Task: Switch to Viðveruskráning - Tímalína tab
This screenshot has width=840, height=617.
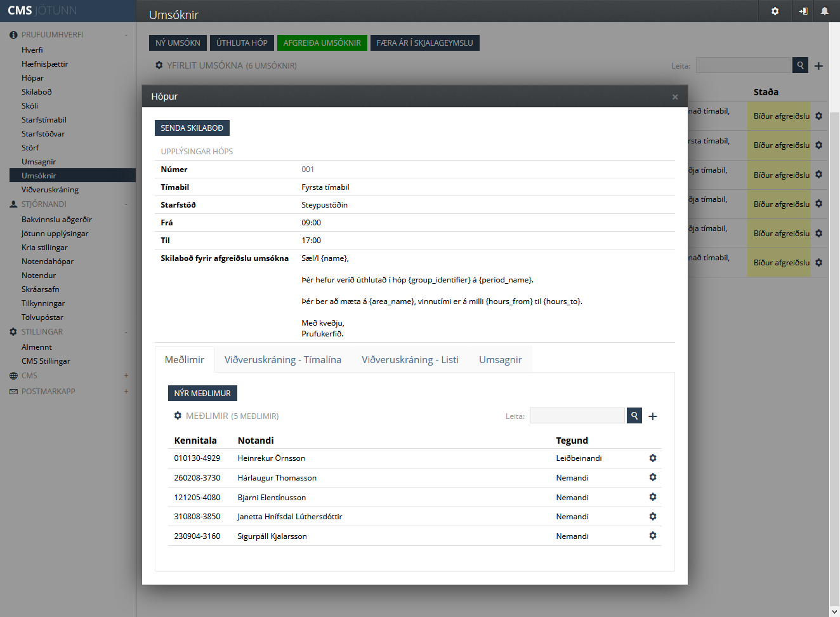Action: (x=282, y=360)
